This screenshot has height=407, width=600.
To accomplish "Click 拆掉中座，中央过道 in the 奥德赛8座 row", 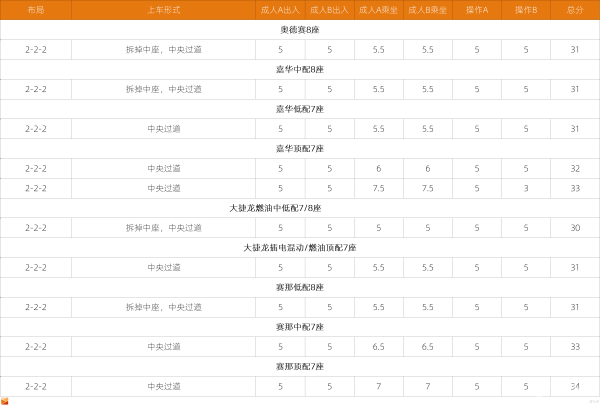I will (163, 49).
